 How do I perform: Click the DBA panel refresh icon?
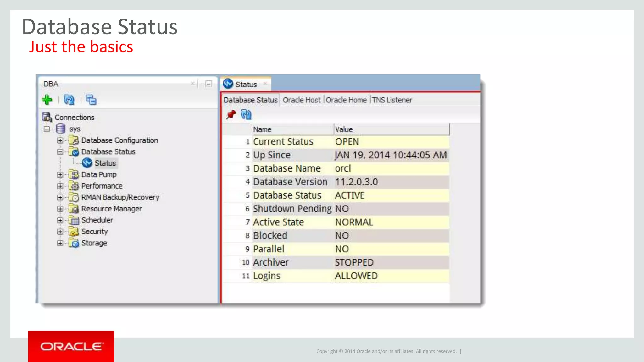pos(69,100)
